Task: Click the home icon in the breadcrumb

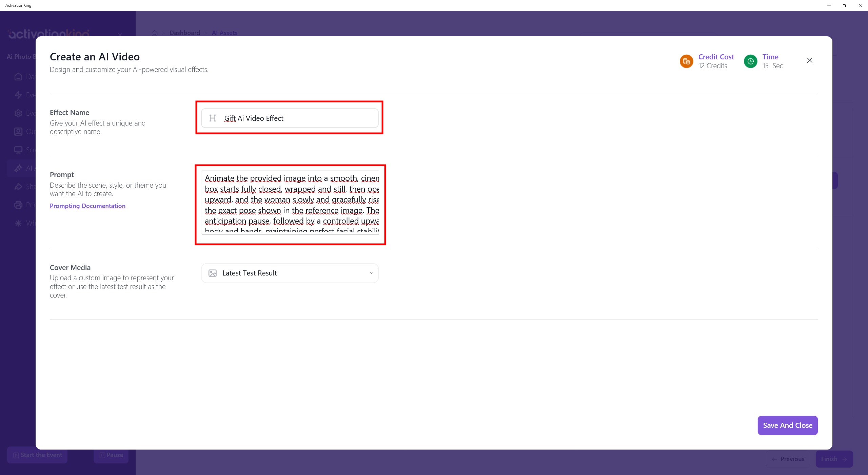Action: coord(155,33)
